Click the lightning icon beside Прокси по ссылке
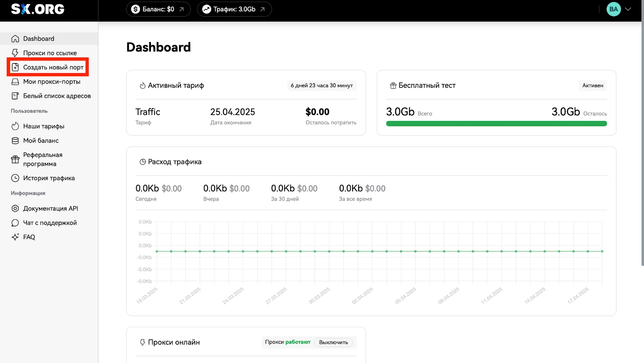The width and height of the screenshot is (644, 363). pos(15,53)
